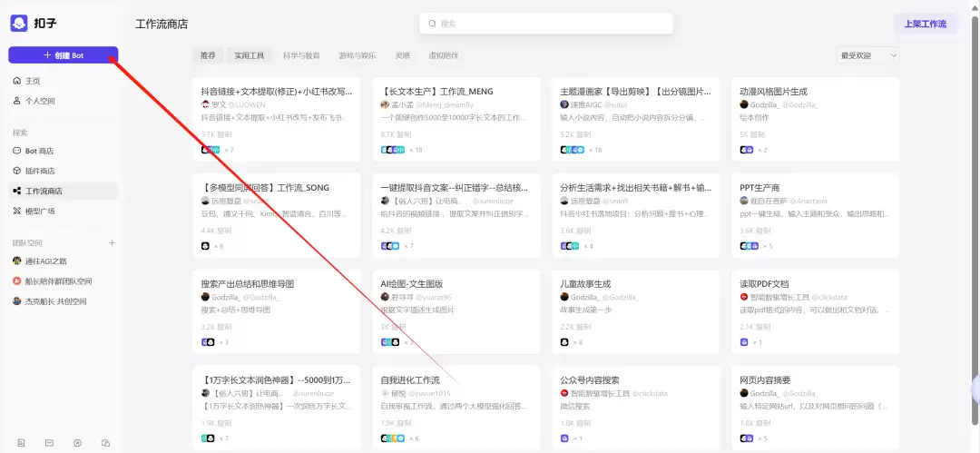Screen dimensions: 980x453
Task: Open the 儿童故事生成 card
Action: click(x=636, y=312)
